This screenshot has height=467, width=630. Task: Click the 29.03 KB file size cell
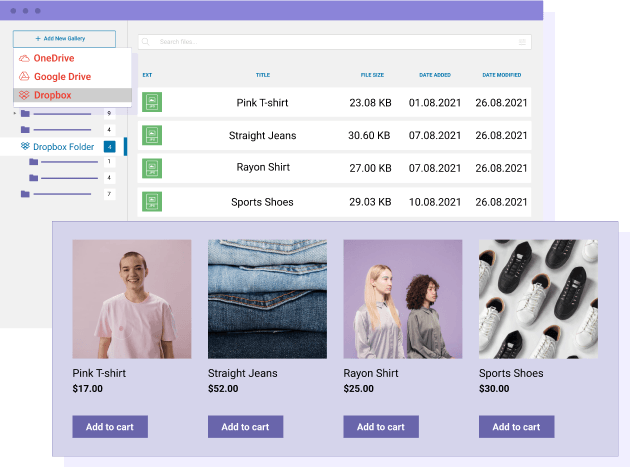[x=370, y=202]
